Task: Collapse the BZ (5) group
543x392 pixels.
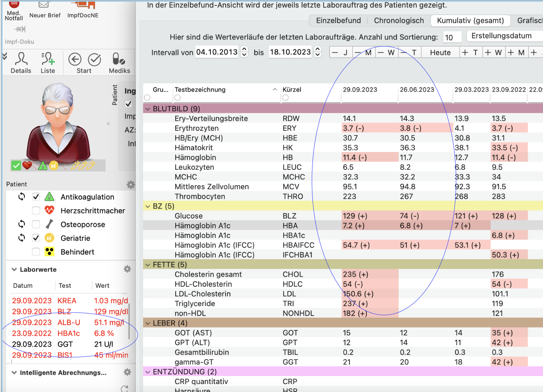Action: tap(148, 206)
